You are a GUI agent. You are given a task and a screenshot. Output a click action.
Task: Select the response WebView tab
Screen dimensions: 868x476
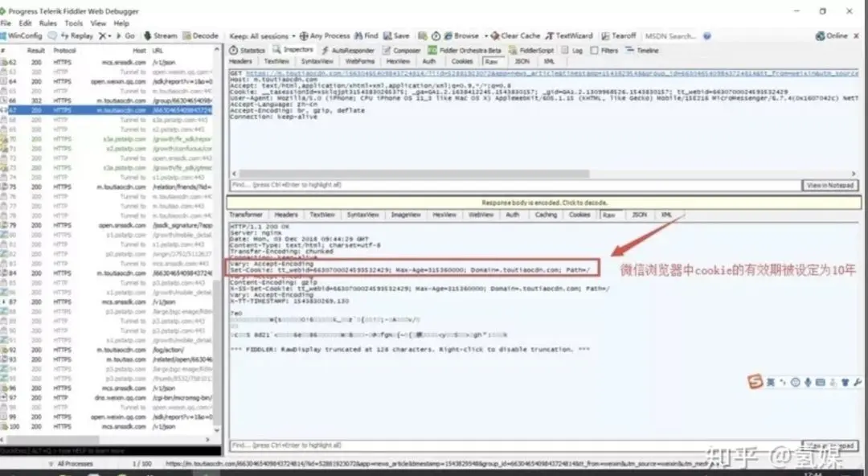coord(481,215)
